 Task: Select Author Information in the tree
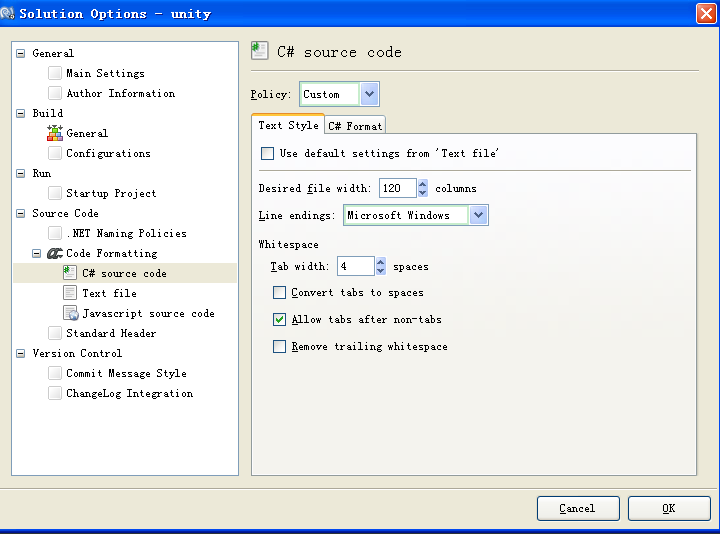pyautogui.click(x=120, y=93)
